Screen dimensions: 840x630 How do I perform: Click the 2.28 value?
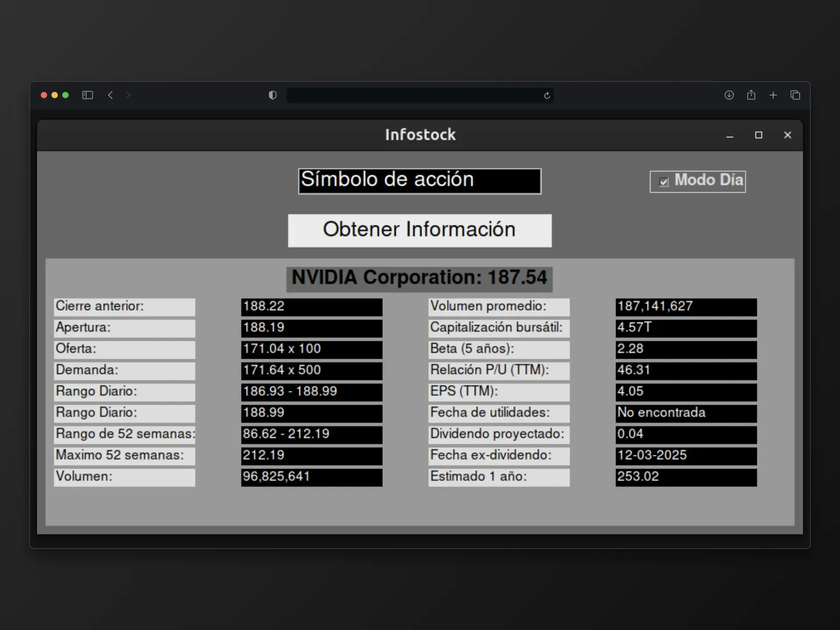pyautogui.click(x=686, y=350)
